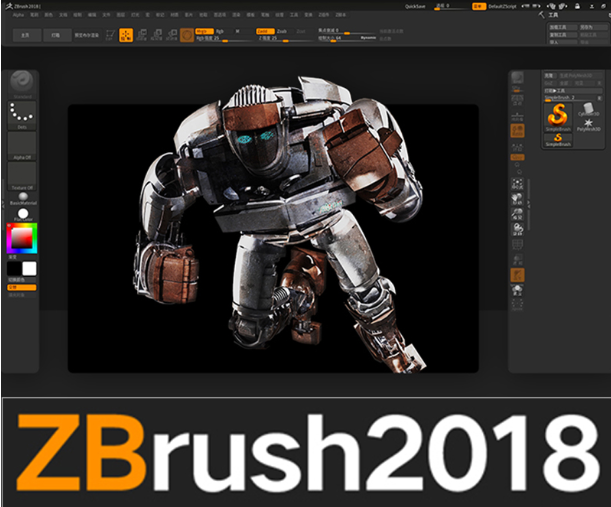Open the Z插件 menu
611x507 pixels.
(324, 15)
